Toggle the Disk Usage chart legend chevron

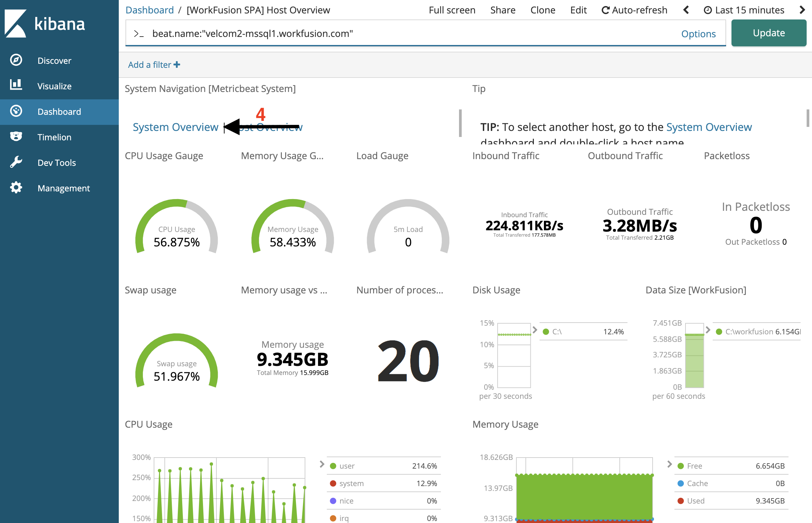pos(535,330)
